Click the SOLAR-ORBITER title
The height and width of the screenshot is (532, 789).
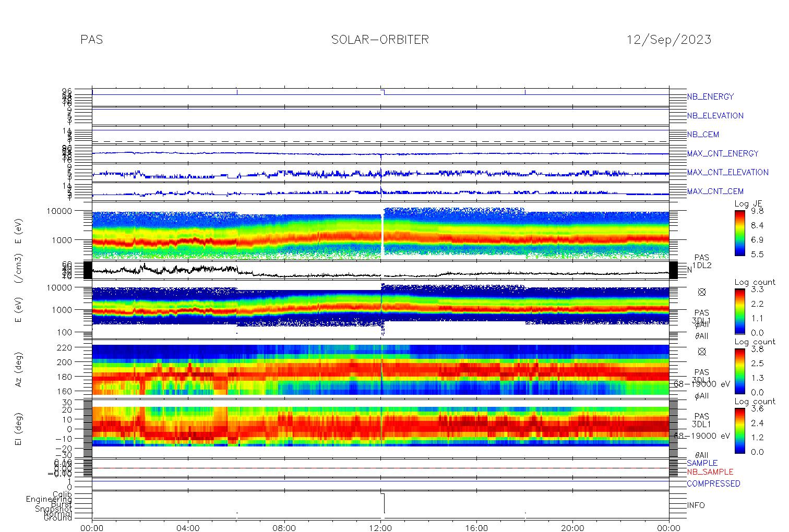click(x=380, y=40)
